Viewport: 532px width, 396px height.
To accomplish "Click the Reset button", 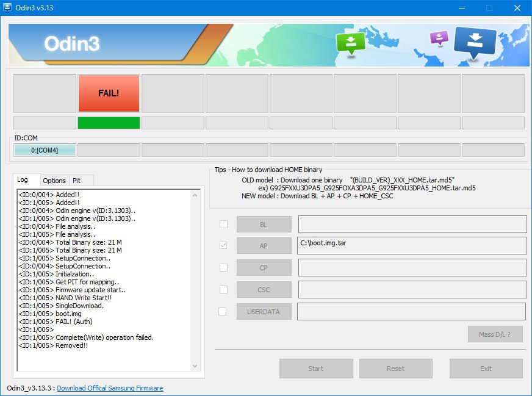I will click(x=395, y=369).
